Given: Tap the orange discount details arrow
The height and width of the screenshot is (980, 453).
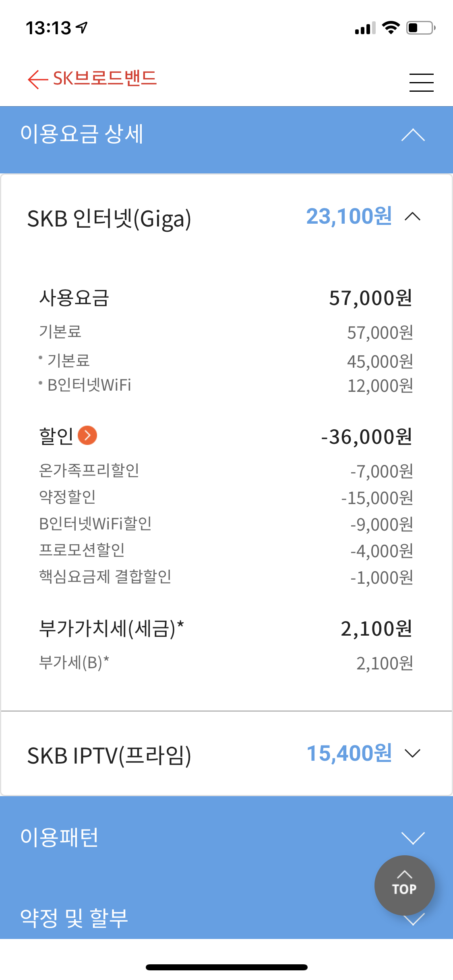Looking at the screenshot, I should [87, 435].
